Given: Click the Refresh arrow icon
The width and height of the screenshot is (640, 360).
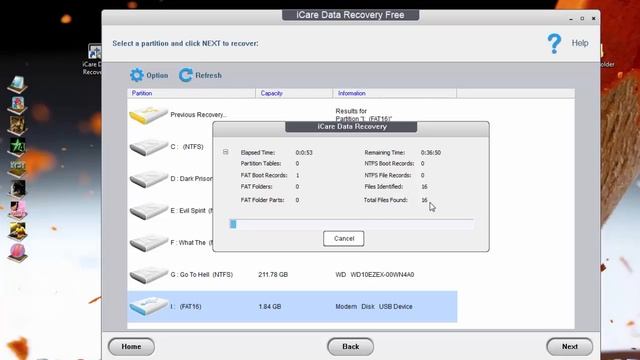Looking at the screenshot, I should point(186,75).
